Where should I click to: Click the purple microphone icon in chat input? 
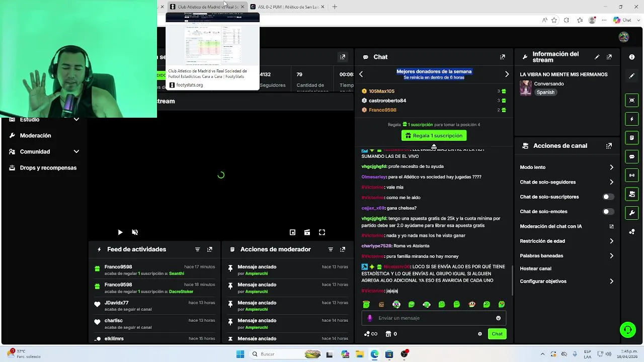pyautogui.click(x=370, y=318)
